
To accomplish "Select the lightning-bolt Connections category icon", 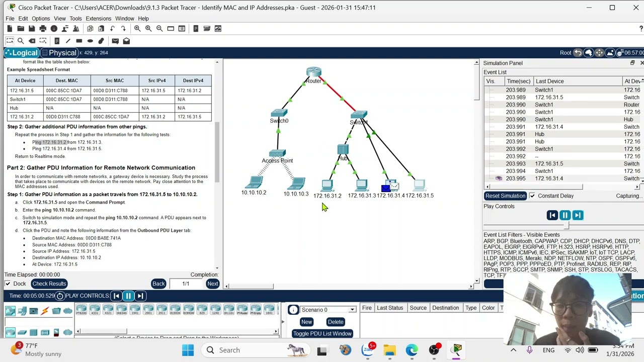I will point(45,311).
